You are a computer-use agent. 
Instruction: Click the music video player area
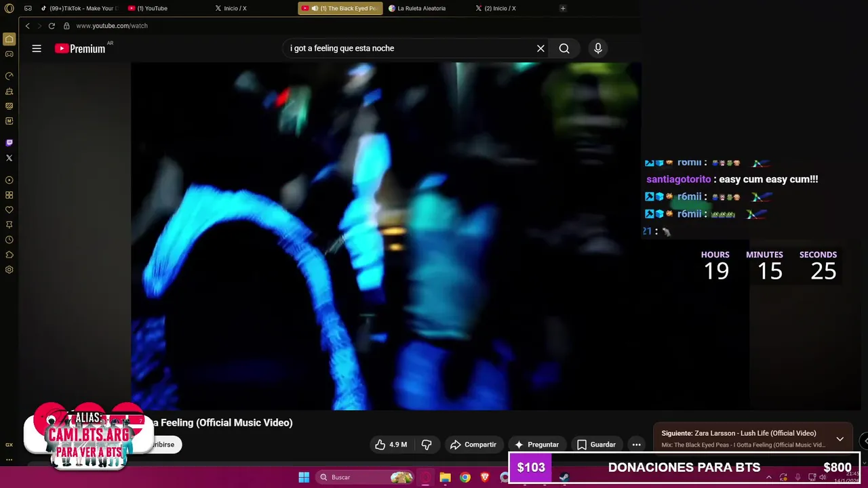point(386,236)
